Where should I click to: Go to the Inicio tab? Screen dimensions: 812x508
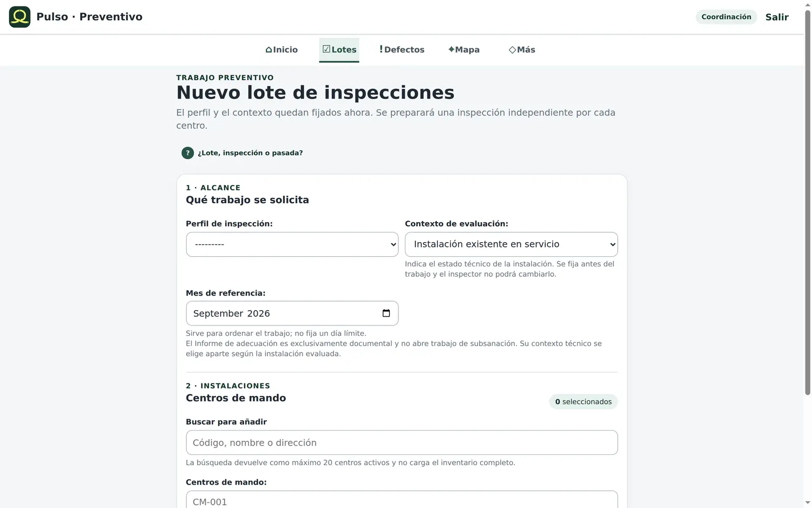coord(281,50)
